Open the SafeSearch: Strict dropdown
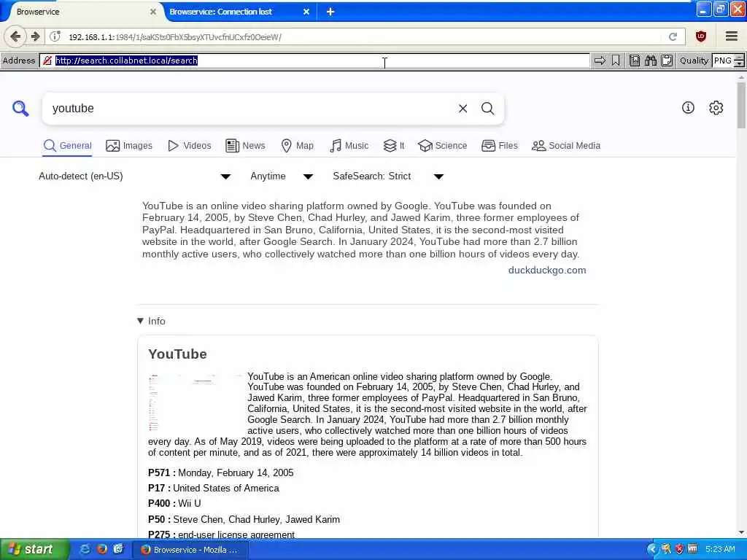 (x=388, y=176)
